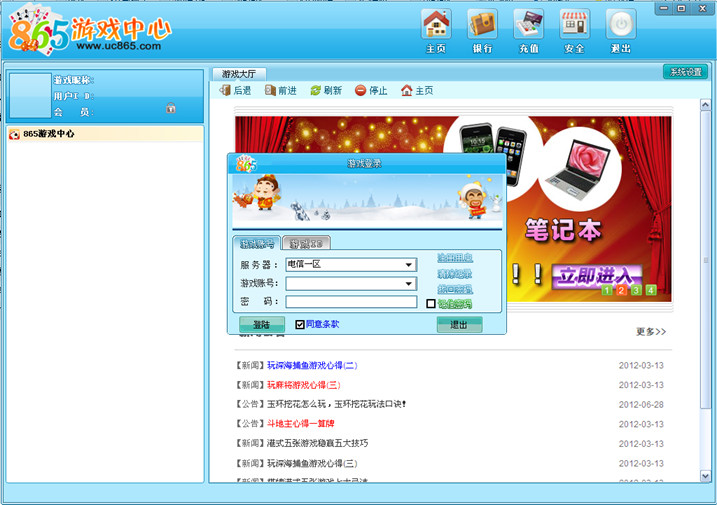Click the 865游戏中心 header logo

pyautogui.click(x=90, y=31)
